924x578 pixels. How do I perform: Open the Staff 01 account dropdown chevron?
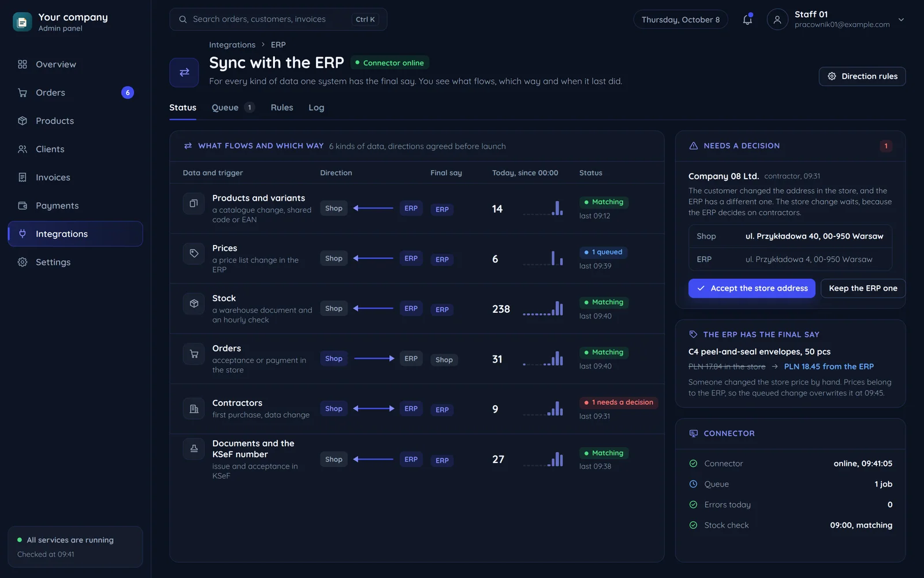click(x=901, y=20)
